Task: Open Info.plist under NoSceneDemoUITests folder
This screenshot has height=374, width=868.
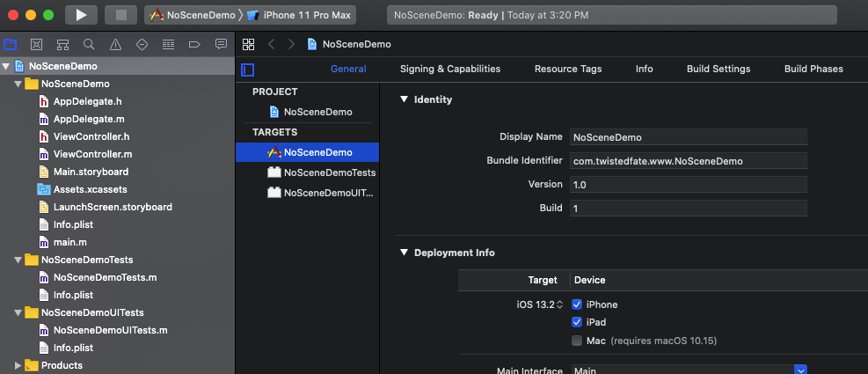Action: (x=73, y=348)
